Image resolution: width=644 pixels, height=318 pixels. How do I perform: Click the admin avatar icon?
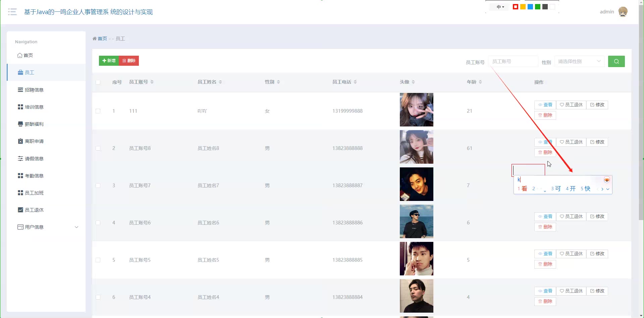point(623,12)
